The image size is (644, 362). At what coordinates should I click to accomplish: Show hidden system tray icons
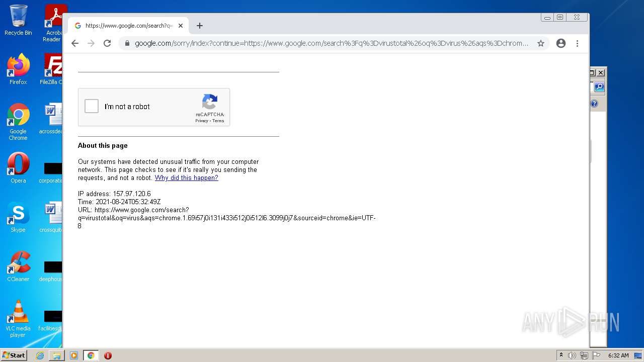point(561,355)
